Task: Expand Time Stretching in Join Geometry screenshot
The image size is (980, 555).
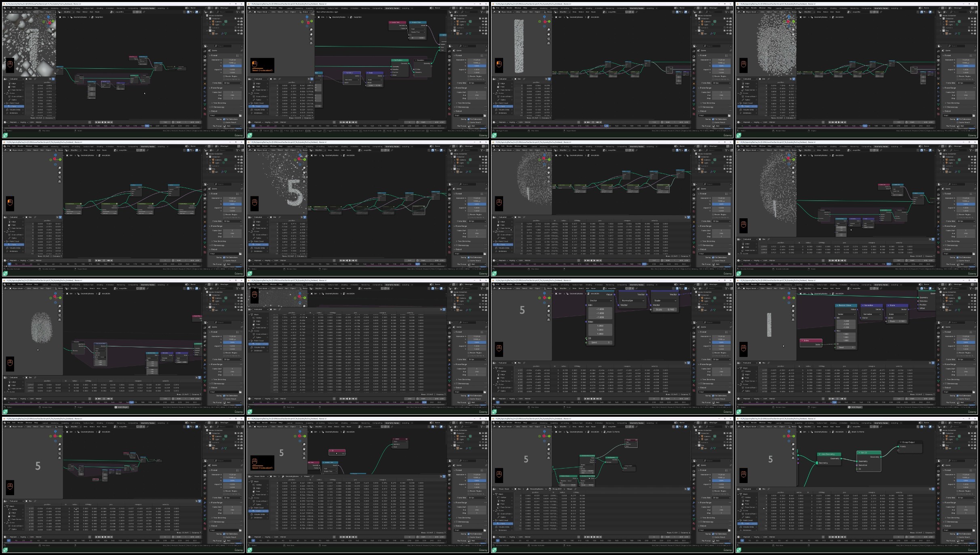Action: click(x=952, y=518)
